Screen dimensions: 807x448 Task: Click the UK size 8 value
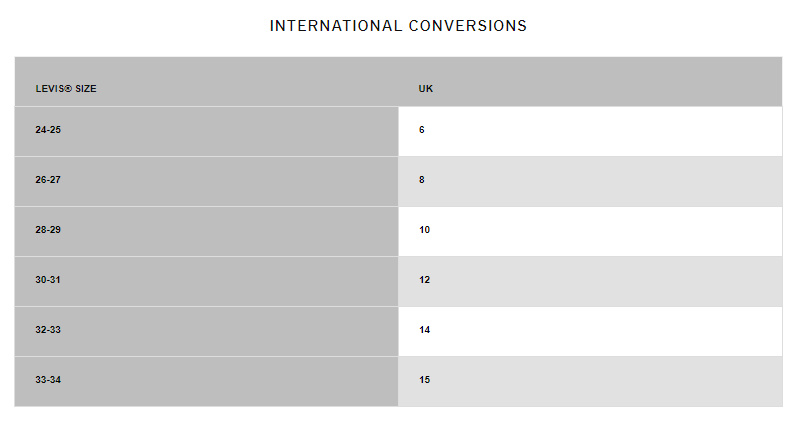click(422, 180)
